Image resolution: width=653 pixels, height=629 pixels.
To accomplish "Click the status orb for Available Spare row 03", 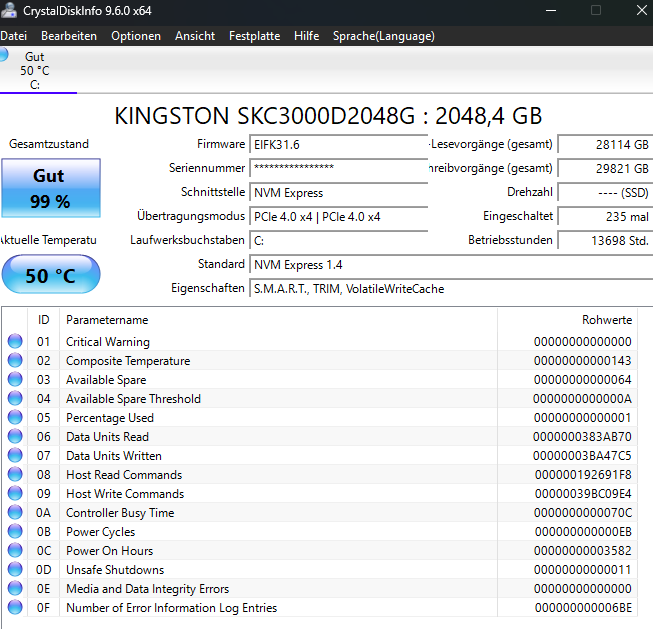I will point(15,379).
